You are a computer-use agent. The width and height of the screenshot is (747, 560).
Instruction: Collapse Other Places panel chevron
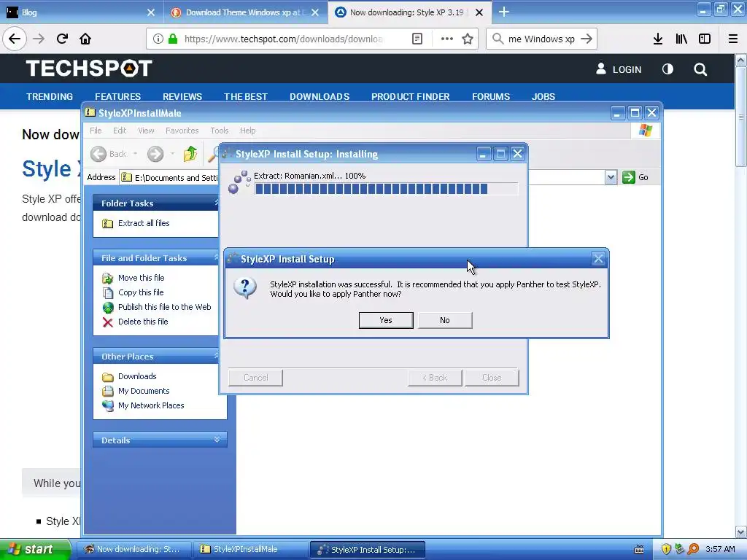tap(217, 356)
